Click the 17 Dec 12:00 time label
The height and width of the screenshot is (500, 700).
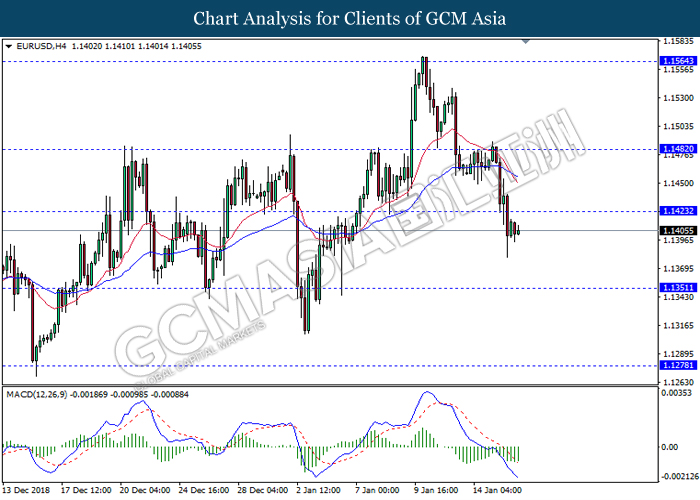86,490
